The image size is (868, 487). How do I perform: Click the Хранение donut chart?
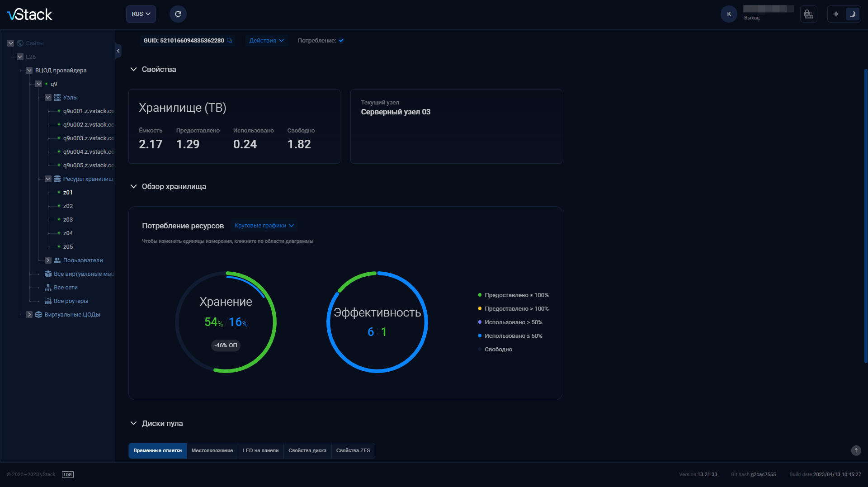pyautogui.click(x=226, y=322)
